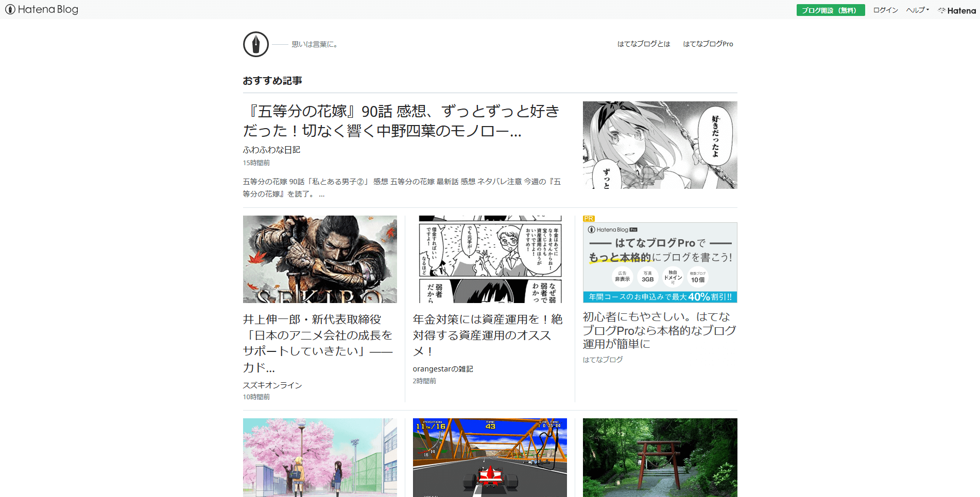The height and width of the screenshot is (497, 980).
Task: Click the orangestarの雑記 blog name
Action: tap(443, 369)
